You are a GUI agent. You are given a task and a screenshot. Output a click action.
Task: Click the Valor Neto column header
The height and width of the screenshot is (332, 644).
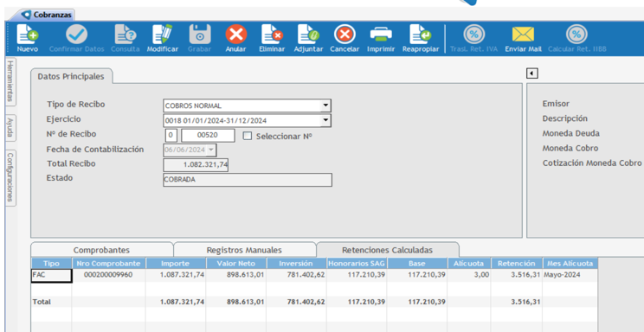pos(235,264)
